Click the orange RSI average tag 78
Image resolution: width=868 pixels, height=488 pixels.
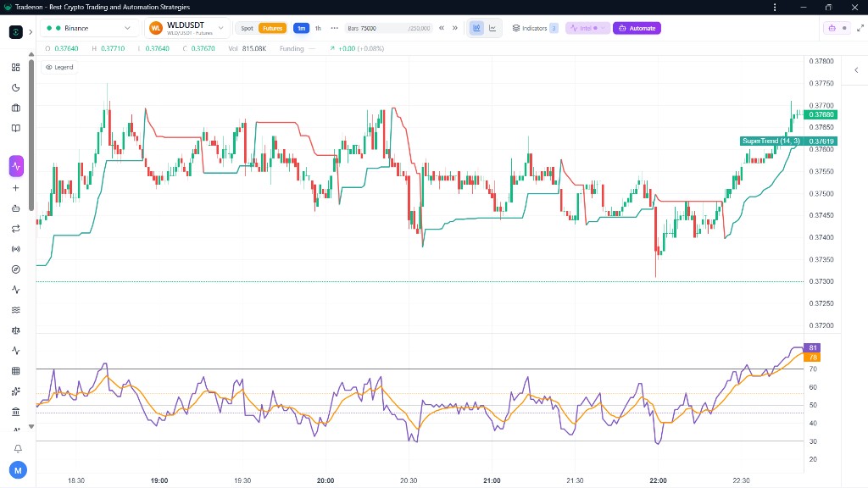(813, 357)
